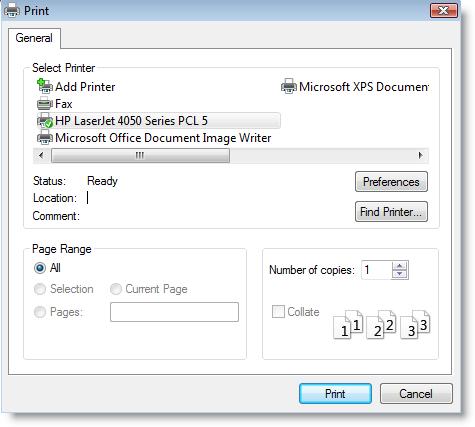Open the General tab
Screen dimensions: 475x427
coord(34,38)
